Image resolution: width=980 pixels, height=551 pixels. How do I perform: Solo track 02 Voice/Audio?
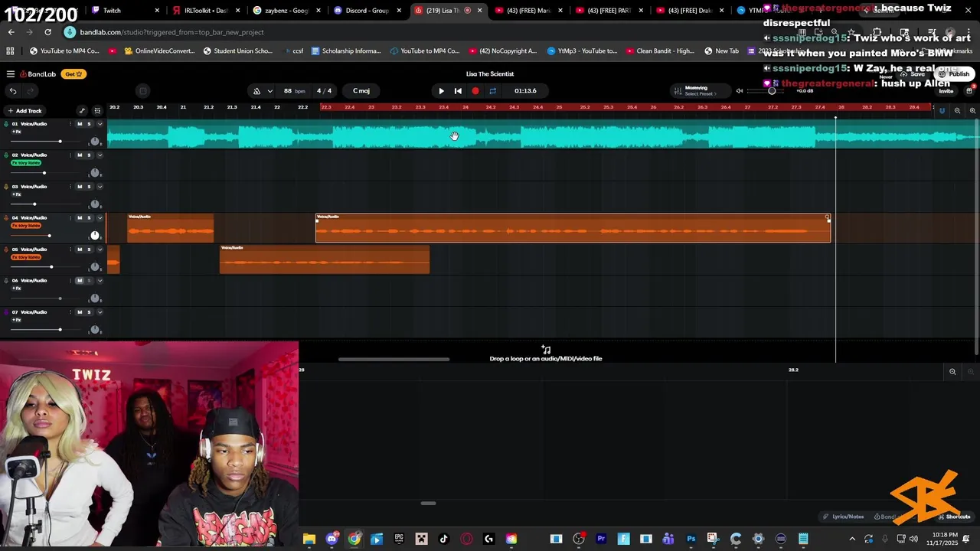pos(89,155)
